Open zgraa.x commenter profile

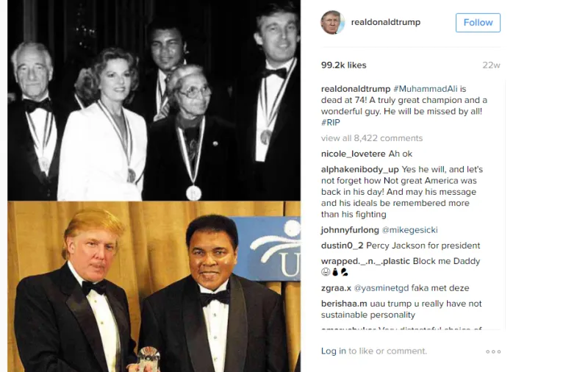337,288
